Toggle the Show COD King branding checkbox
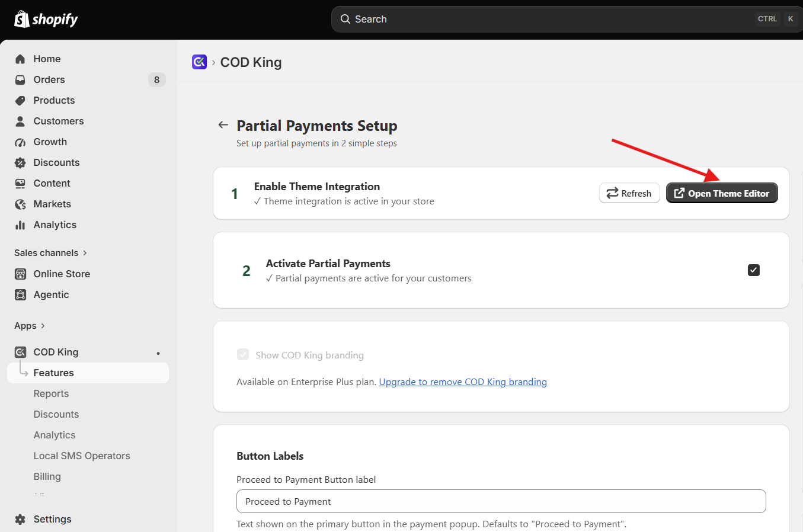This screenshot has height=532, width=803. click(243, 354)
